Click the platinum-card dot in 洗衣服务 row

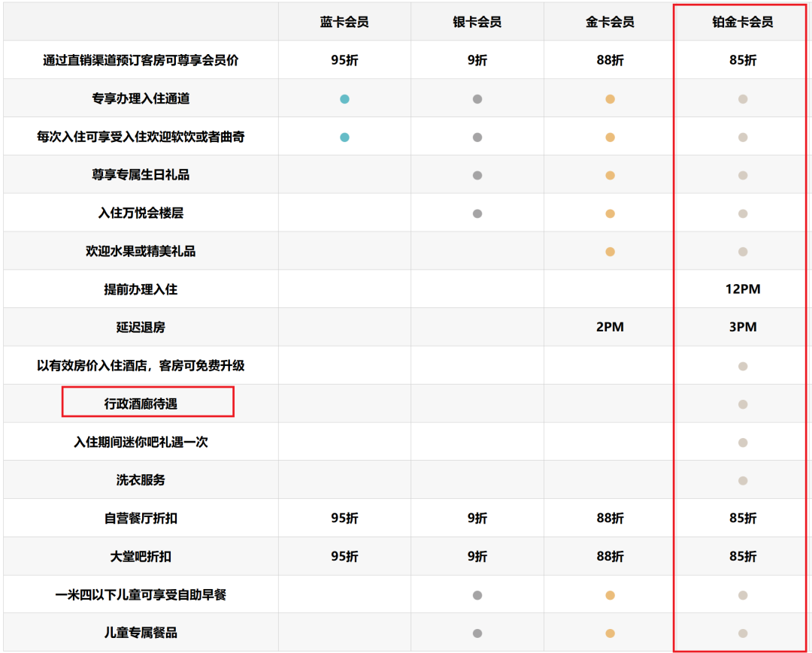coord(743,481)
